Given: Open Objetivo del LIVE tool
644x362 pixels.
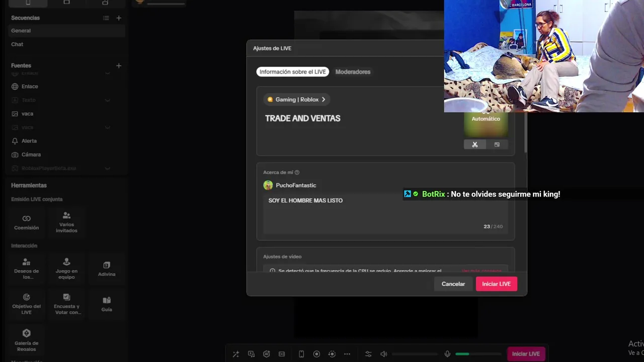Looking at the screenshot, I should pyautogui.click(x=26, y=304).
